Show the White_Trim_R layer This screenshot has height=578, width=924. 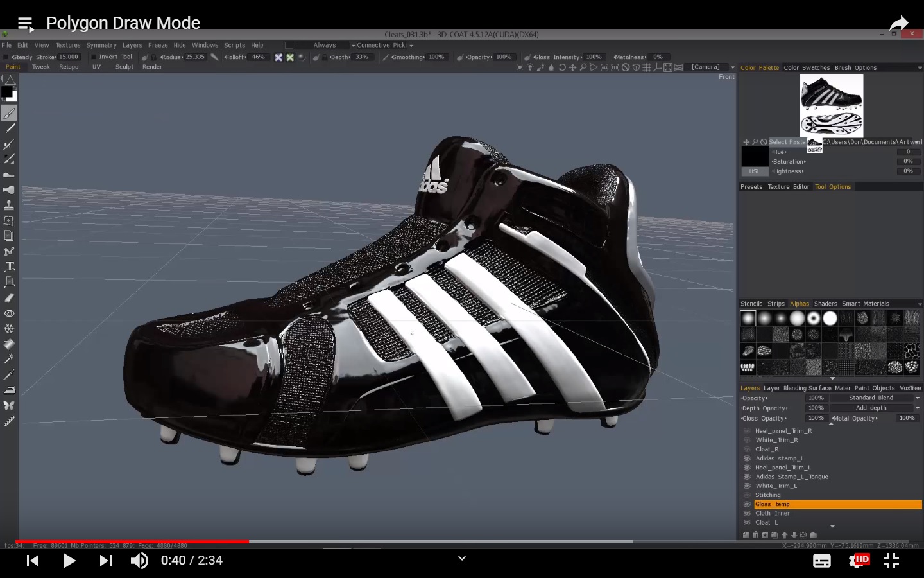(747, 440)
